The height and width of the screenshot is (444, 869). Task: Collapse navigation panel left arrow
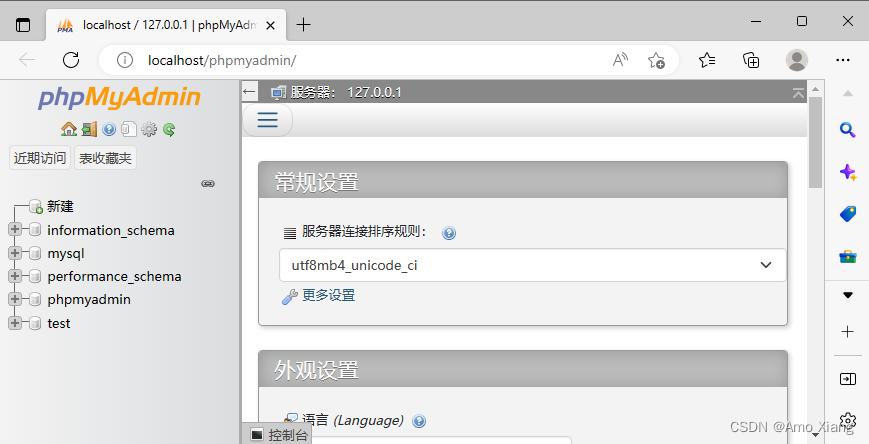tap(249, 92)
